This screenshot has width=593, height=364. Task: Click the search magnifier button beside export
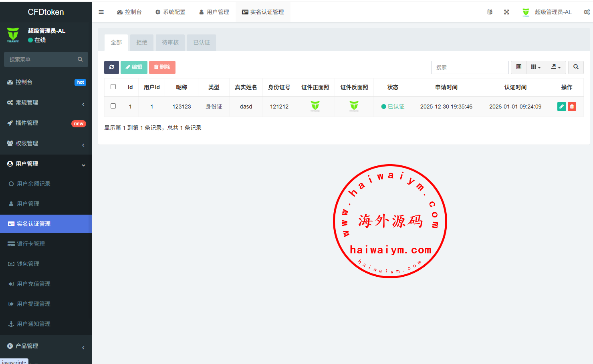click(576, 67)
